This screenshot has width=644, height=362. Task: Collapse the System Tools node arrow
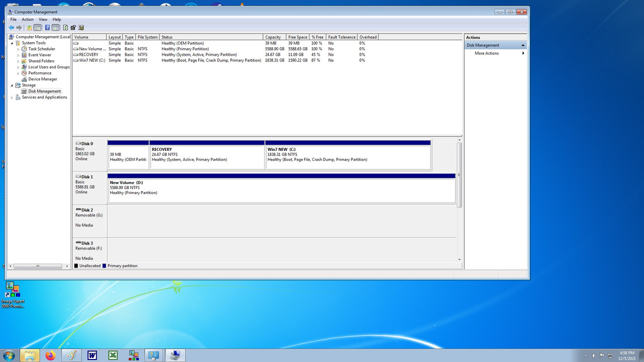click(x=12, y=43)
